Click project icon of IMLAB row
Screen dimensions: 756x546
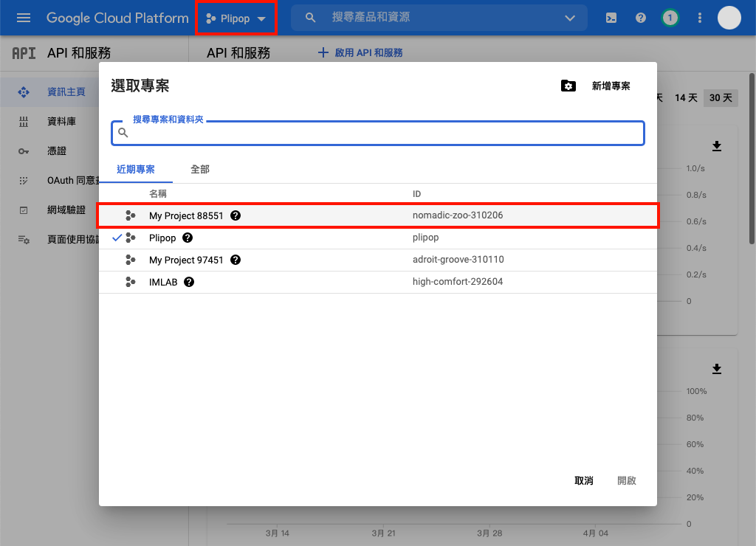pos(130,282)
